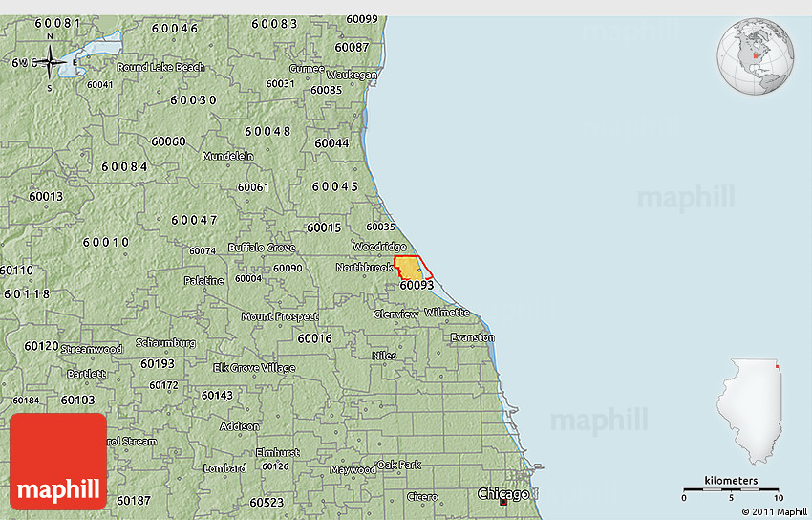Click the Chicago city marker square
Screen dimensions: 812x520
(503, 502)
